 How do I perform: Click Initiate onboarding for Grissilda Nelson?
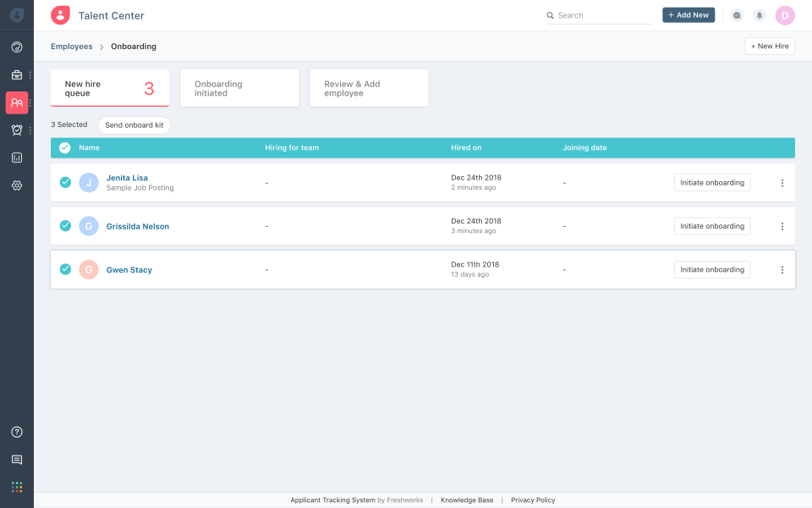pyautogui.click(x=712, y=226)
